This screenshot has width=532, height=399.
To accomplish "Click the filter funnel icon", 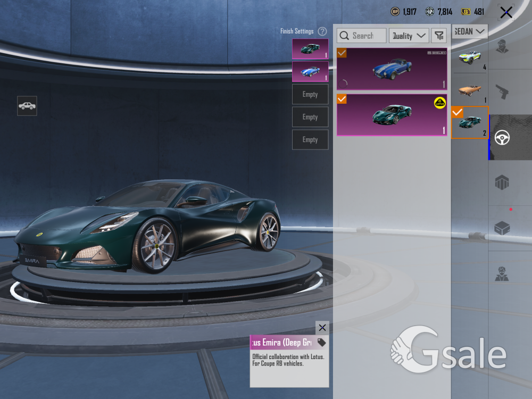I will point(439,36).
